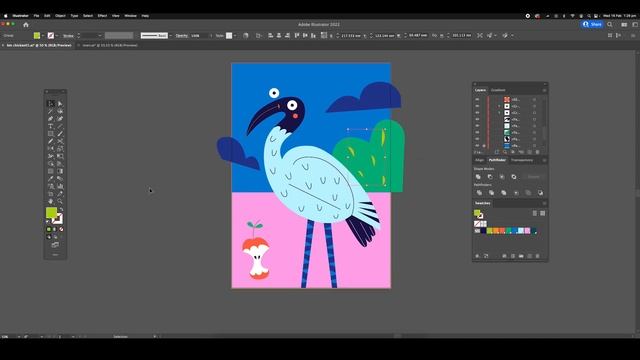Click the Merge pathfinder icon

coord(504,193)
